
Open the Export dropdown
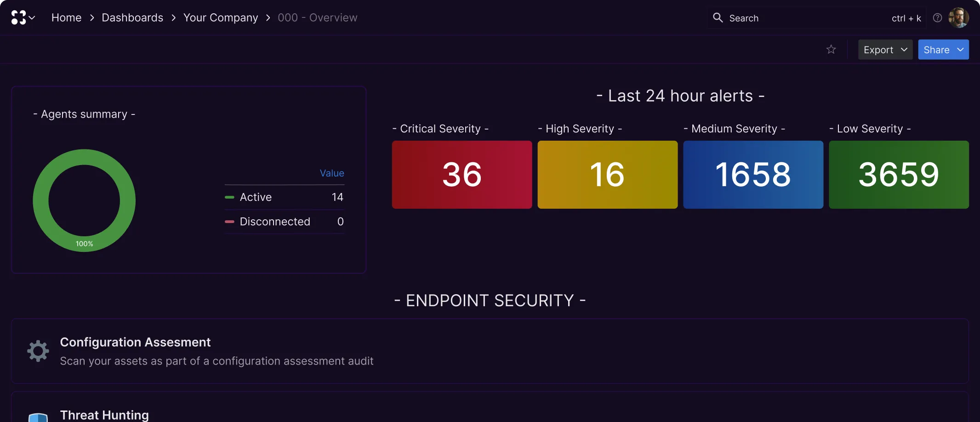point(885,50)
